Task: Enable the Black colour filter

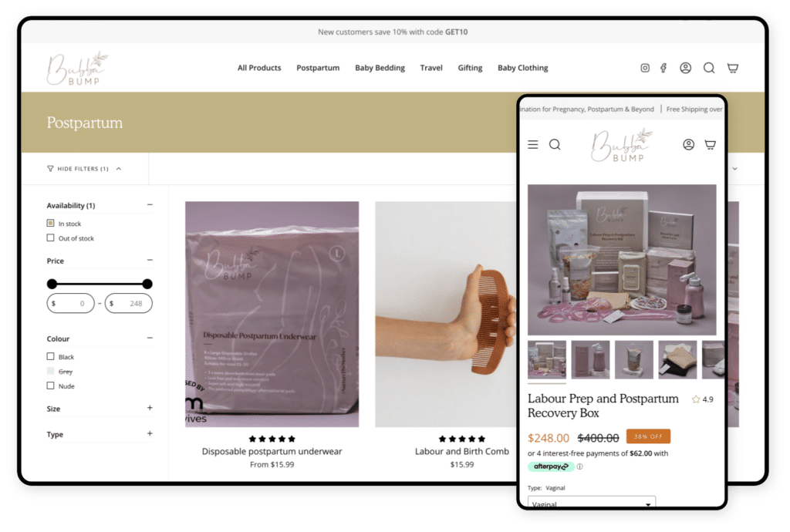Action: [x=51, y=357]
